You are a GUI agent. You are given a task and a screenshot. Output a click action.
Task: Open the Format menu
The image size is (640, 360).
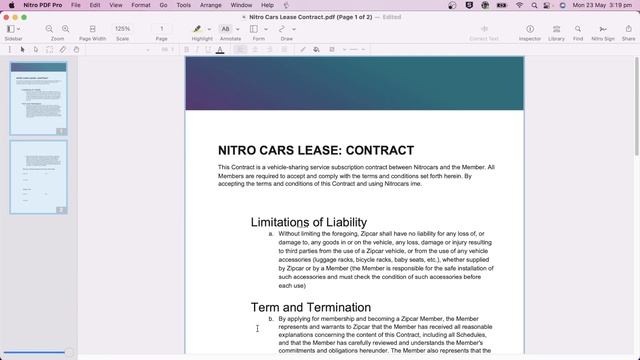[141, 5]
